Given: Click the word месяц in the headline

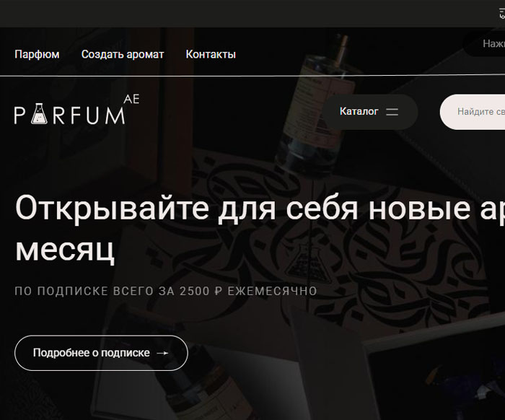Looking at the screenshot, I should (65, 250).
